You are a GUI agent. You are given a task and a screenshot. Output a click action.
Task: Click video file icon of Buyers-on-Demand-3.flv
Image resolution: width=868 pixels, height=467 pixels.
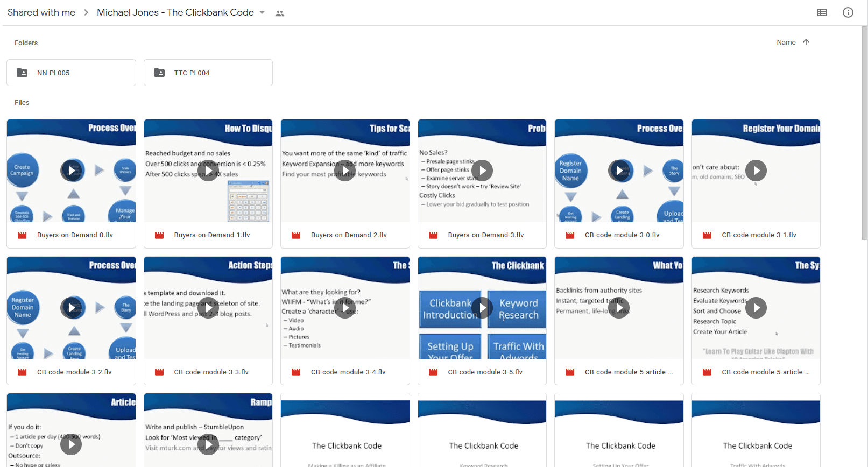(433, 235)
